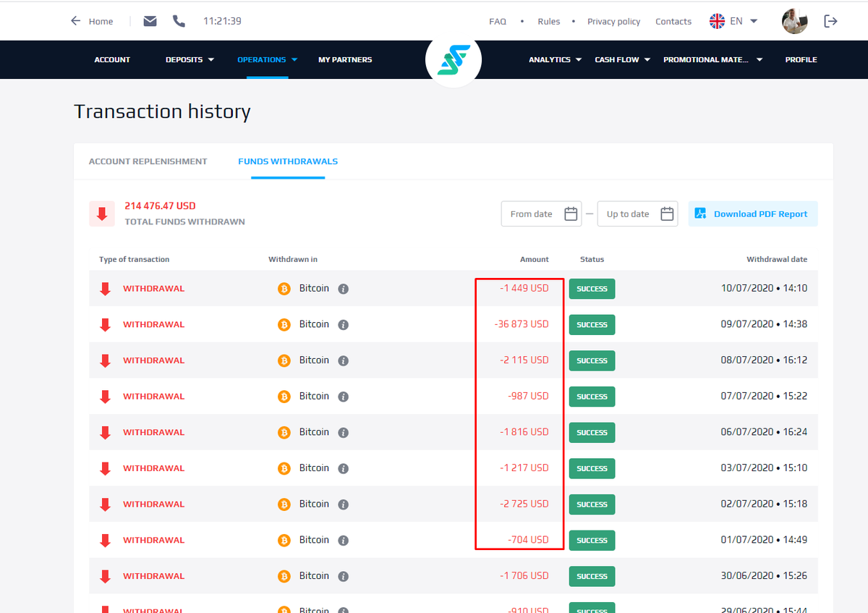
Task: Open the MY PARTNERS menu item
Action: coord(345,59)
